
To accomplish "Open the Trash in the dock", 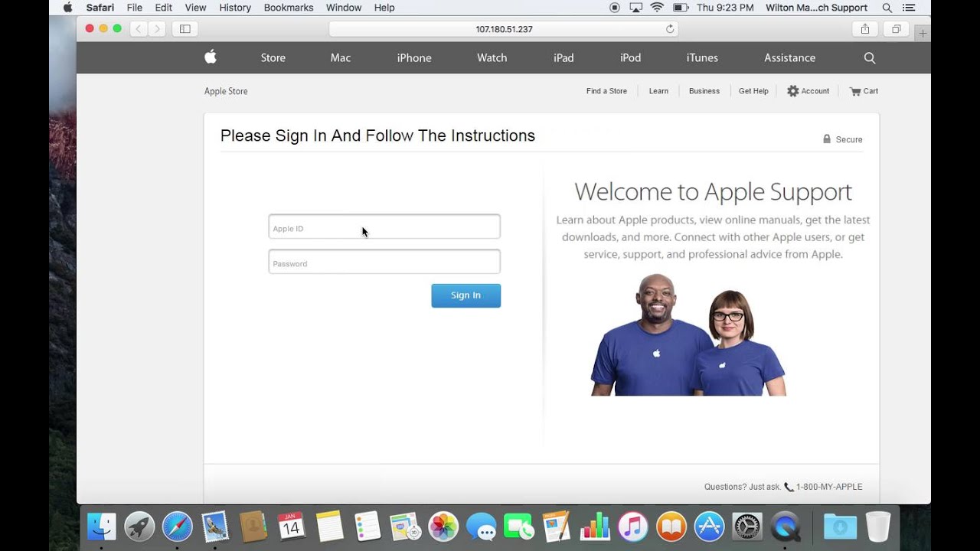I will pos(878,527).
